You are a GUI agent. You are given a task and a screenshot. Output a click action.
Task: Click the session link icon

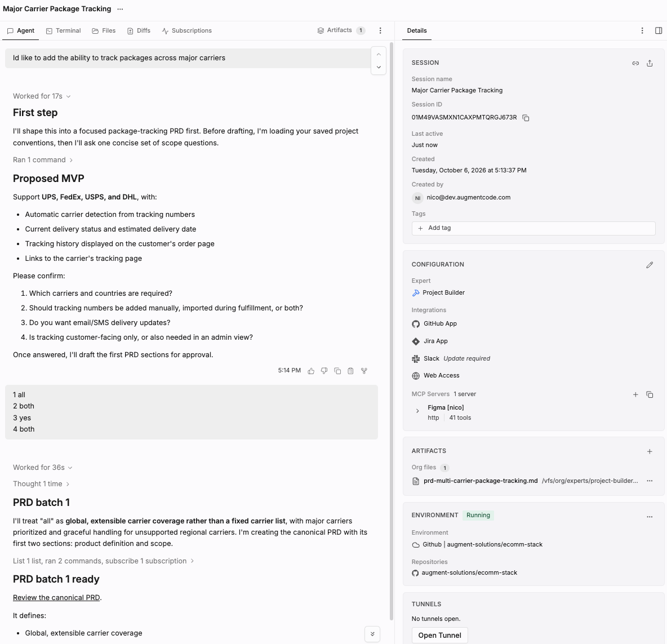(635, 63)
